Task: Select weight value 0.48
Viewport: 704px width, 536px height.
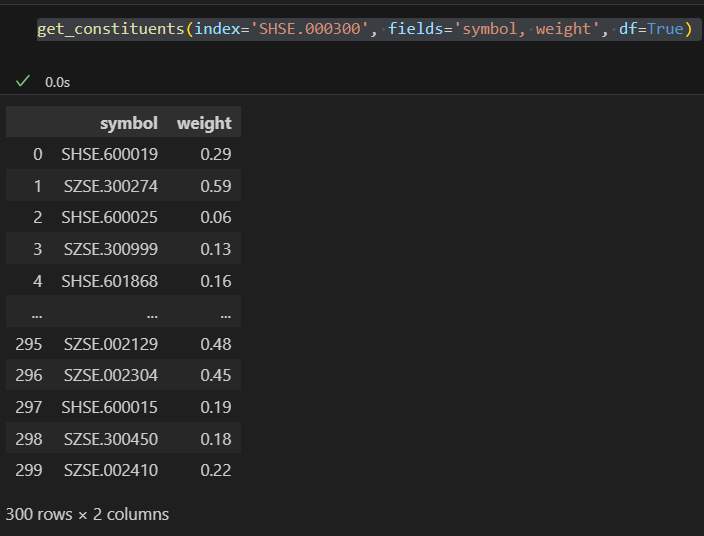Action: [x=216, y=344]
